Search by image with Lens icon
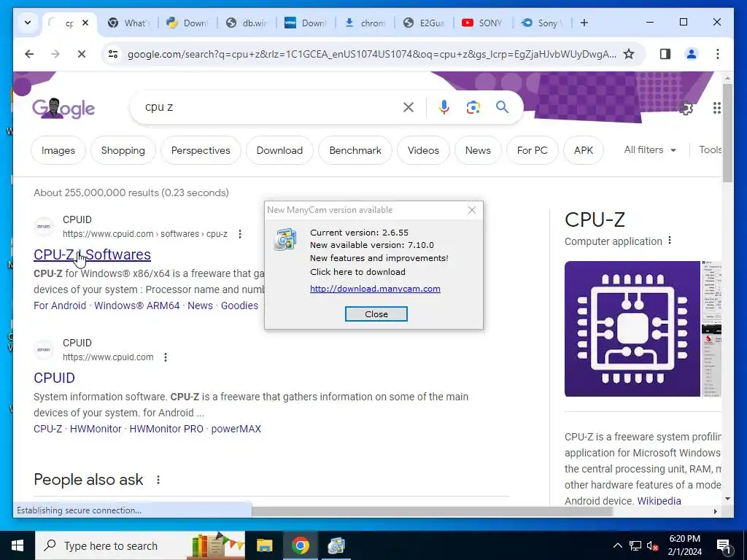The height and width of the screenshot is (560, 747). (x=473, y=107)
